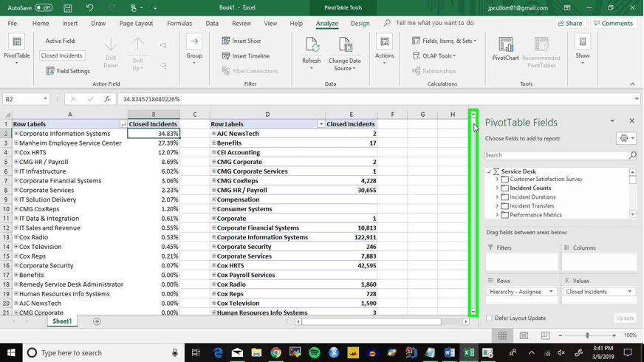Switch to Page Break Preview icon
644x362 pixels.
pos(545,335)
